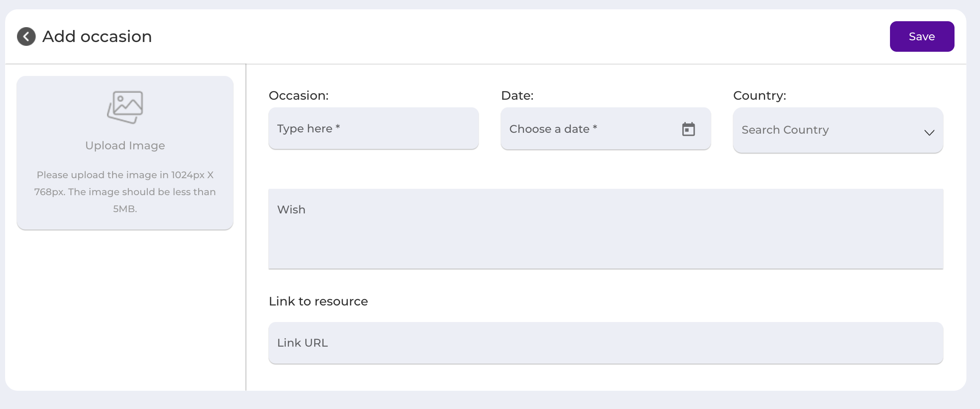Click the 'Date:' field label
Image resolution: width=980 pixels, height=409 pixels.
[517, 95]
